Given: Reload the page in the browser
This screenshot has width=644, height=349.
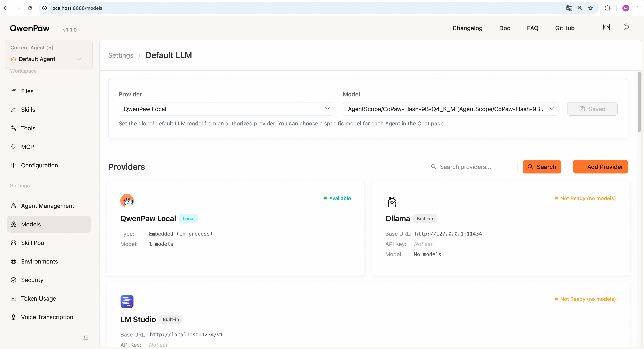Looking at the screenshot, I should tap(30, 8).
